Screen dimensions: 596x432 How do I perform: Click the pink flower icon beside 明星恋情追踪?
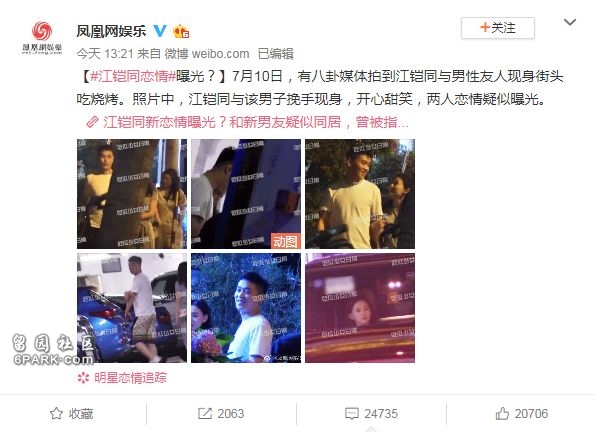(x=83, y=378)
